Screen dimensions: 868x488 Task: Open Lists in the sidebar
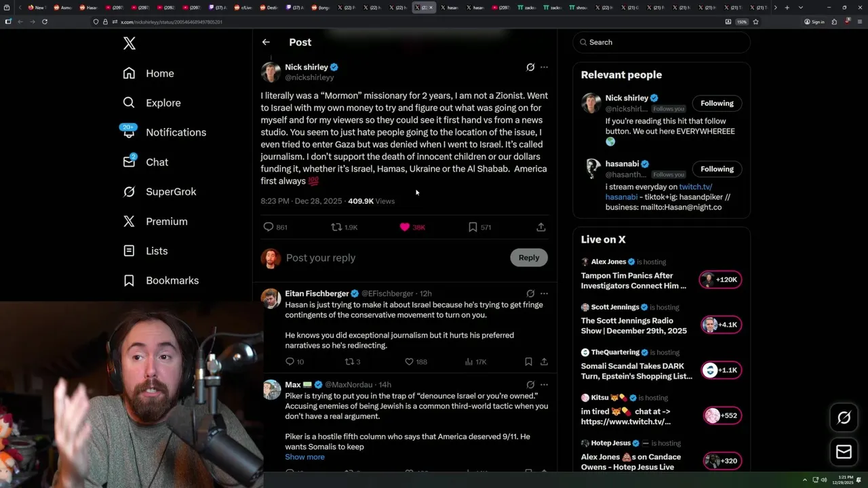tap(145, 251)
